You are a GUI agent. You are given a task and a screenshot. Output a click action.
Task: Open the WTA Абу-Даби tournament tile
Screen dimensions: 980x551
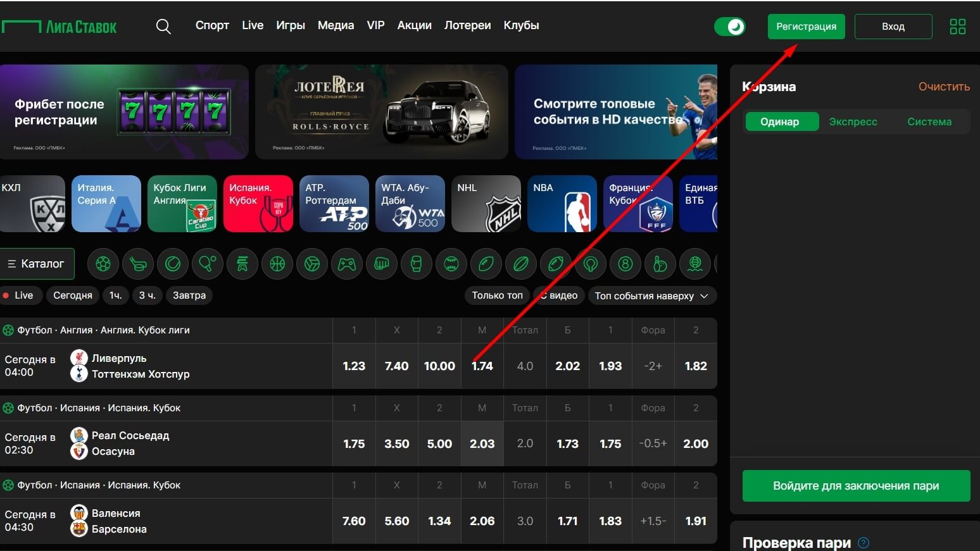pyautogui.click(x=410, y=204)
